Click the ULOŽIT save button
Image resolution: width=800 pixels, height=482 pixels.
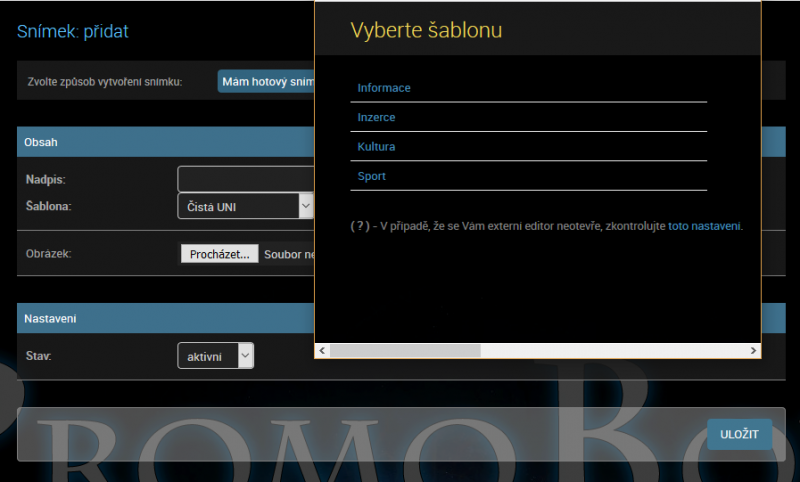pos(739,434)
